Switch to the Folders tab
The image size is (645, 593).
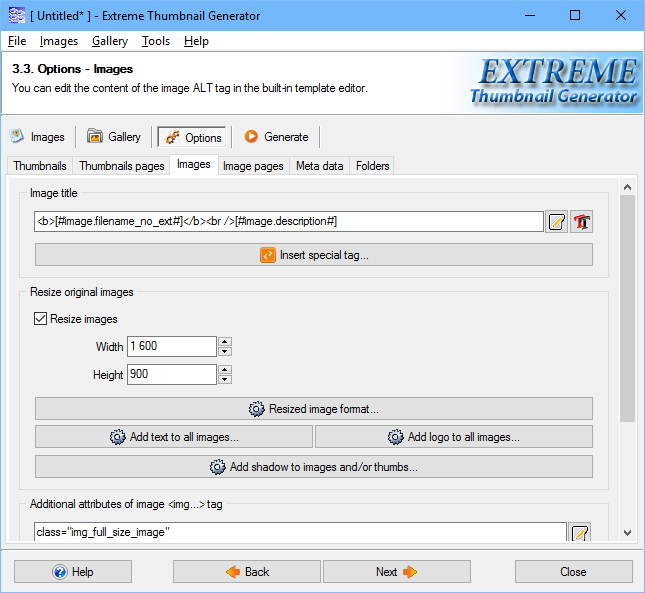[x=372, y=166]
